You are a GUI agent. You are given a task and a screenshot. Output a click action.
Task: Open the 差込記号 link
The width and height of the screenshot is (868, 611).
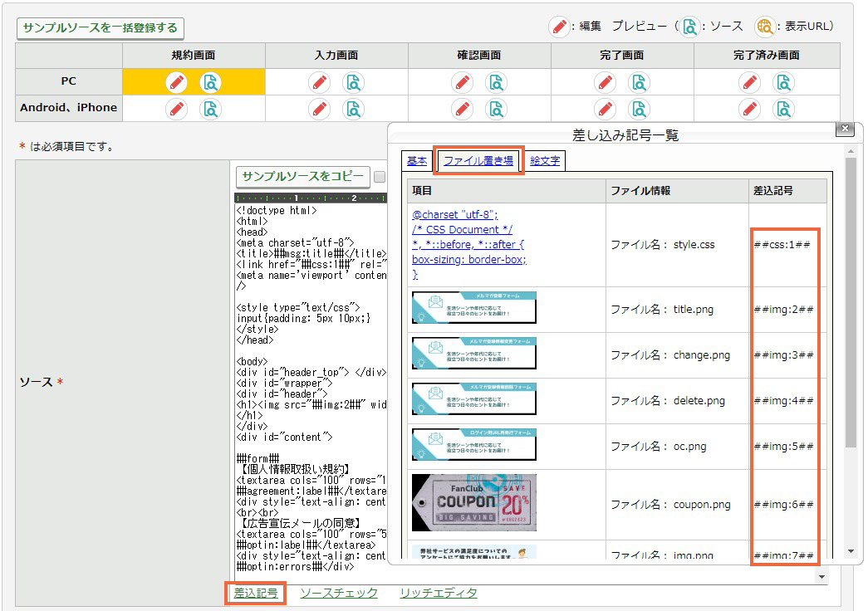coord(256,593)
